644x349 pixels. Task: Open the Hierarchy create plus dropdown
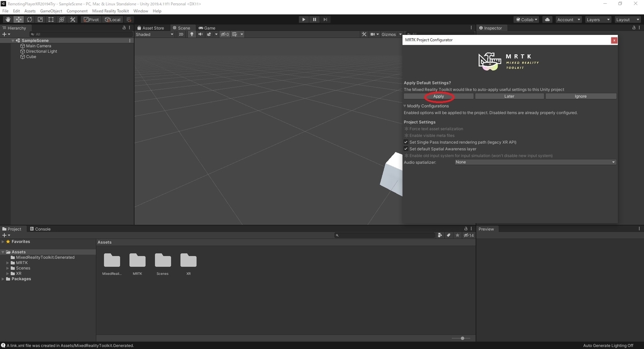point(6,34)
